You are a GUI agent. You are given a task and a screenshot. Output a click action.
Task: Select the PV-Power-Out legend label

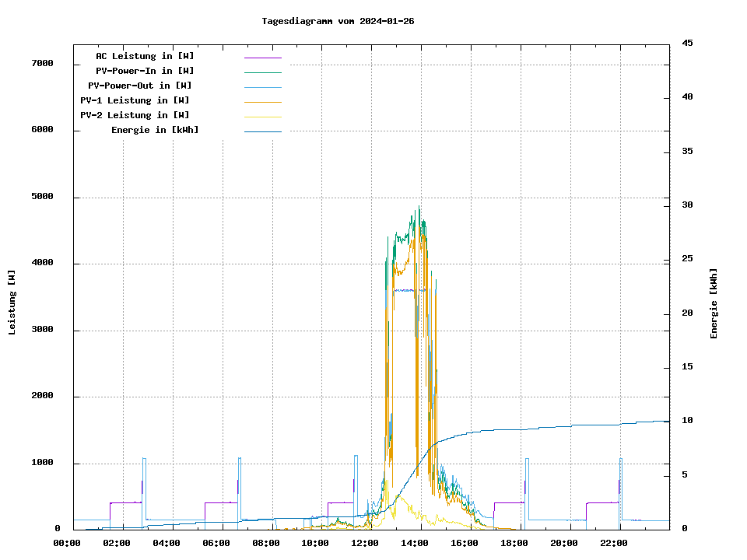click(140, 86)
